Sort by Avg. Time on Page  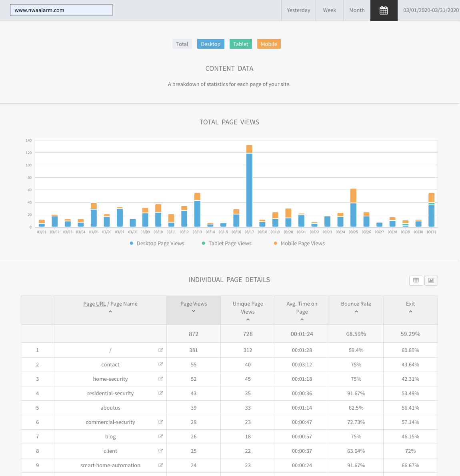[302, 310]
